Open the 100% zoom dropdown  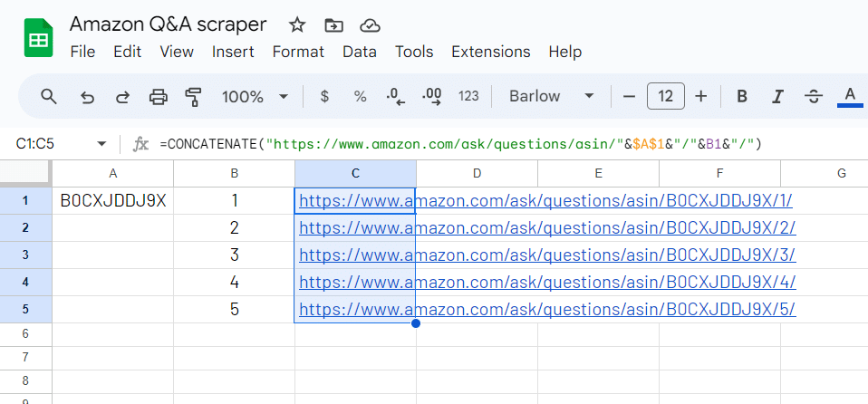coord(255,96)
